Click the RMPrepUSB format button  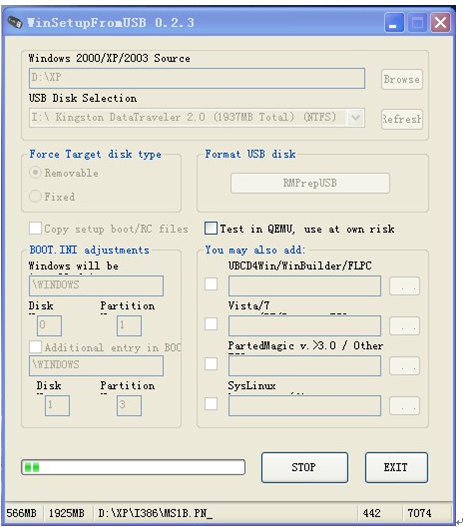[310, 183]
